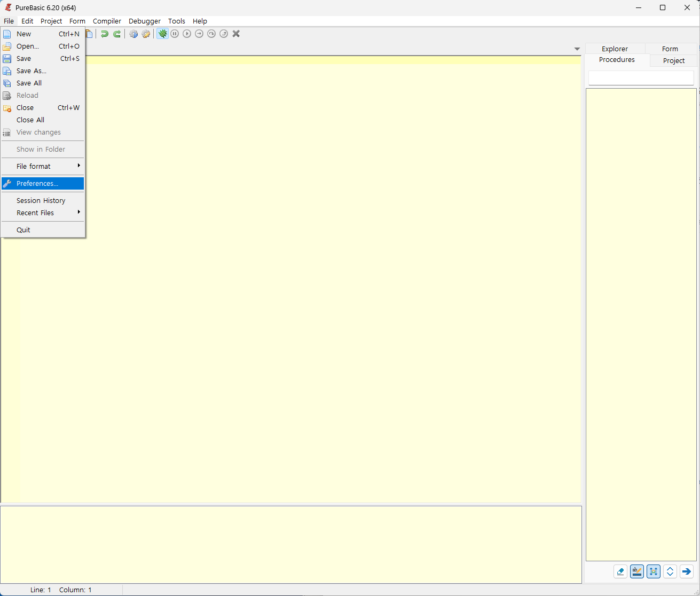
Task: Open the file tabs dropdown arrow
Action: pos(577,49)
